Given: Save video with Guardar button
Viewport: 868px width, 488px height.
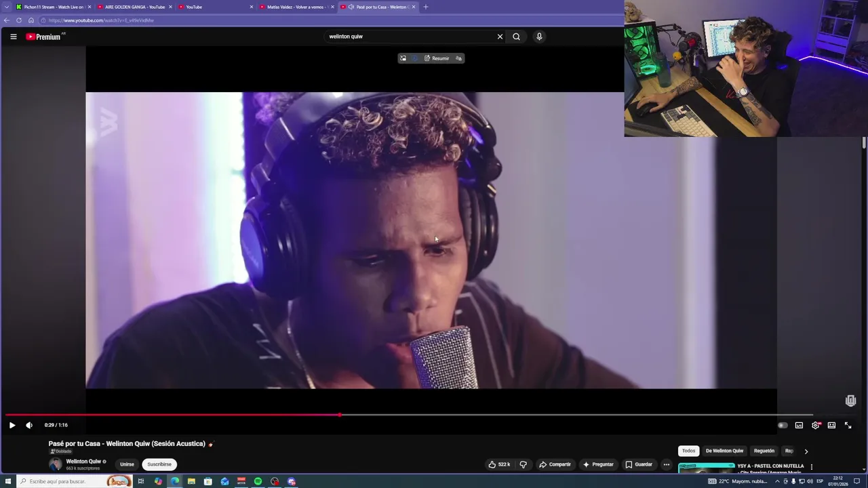Looking at the screenshot, I should [639, 464].
